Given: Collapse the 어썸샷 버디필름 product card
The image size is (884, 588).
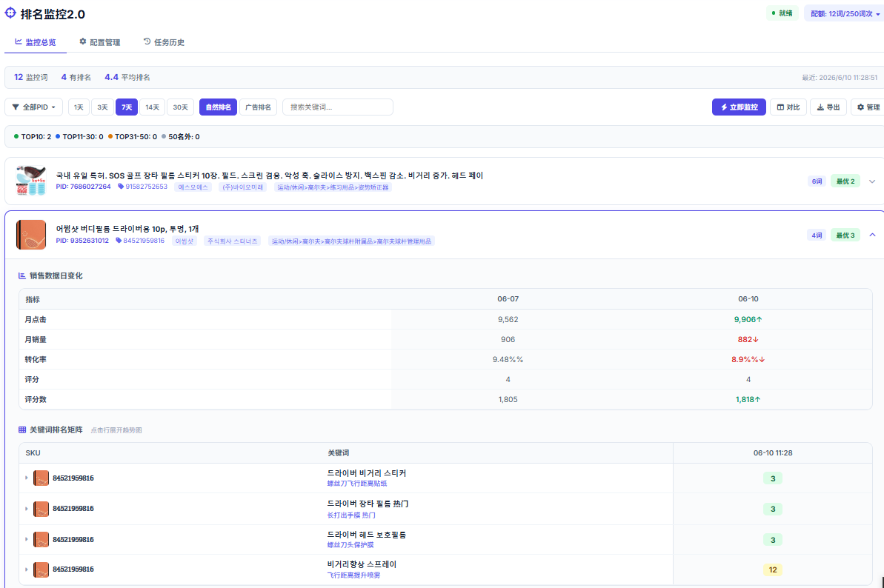Looking at the screenshot, I should pos(872,235).
